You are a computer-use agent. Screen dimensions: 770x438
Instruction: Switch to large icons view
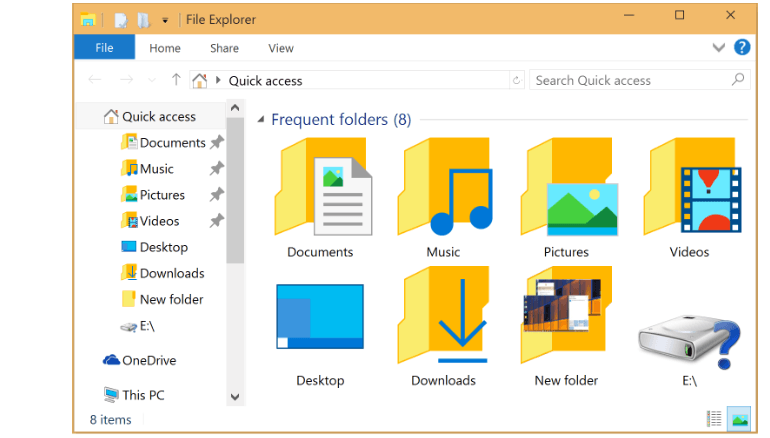(740, 419)
